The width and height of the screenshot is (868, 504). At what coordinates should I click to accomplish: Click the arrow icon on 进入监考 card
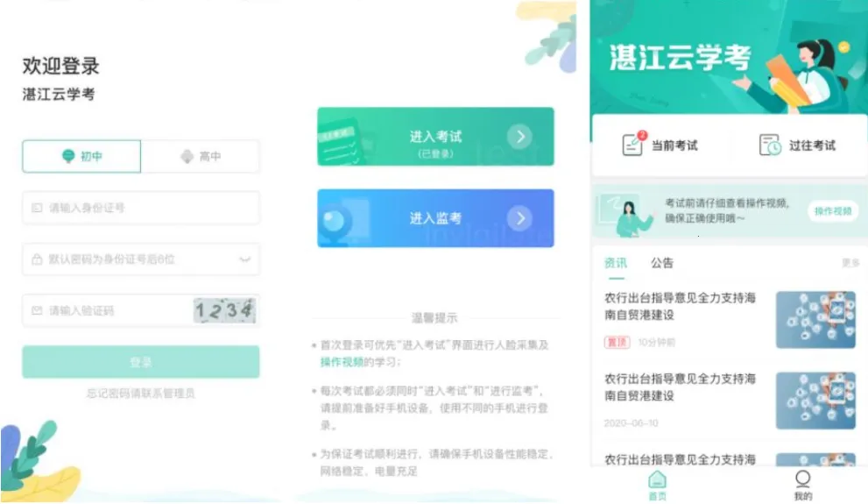pyautogui.click(x=519, y=218)
